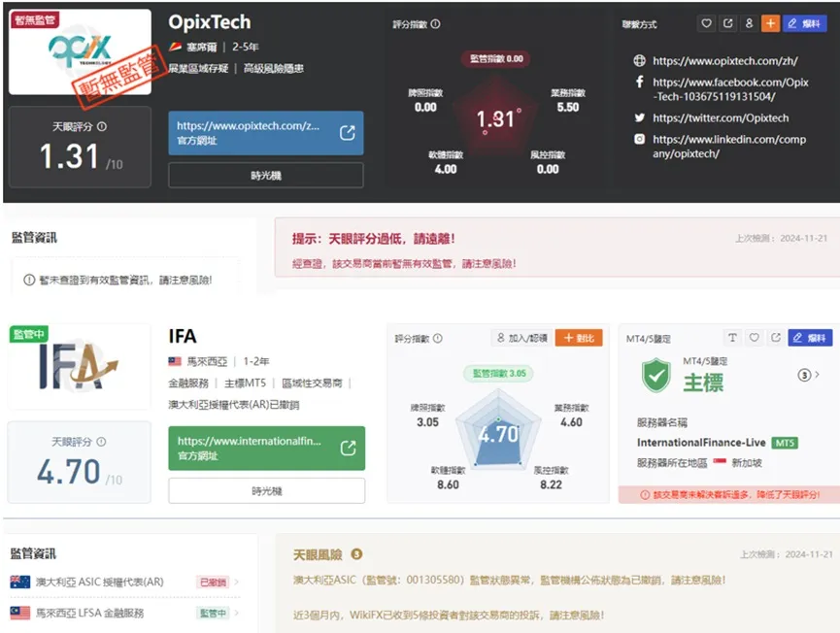
Task: Click the person icon in OpixTech header
Action: pyautogui.click(x=749, y=23)
